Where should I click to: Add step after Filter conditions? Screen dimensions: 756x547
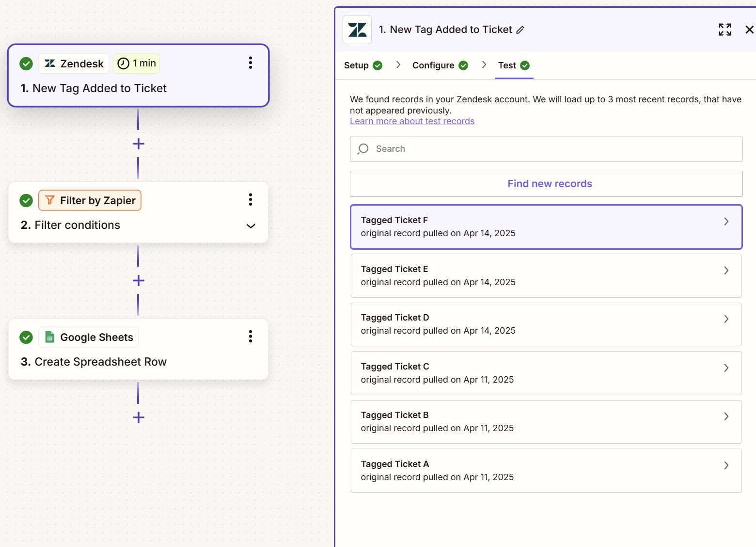coord(139,281)
